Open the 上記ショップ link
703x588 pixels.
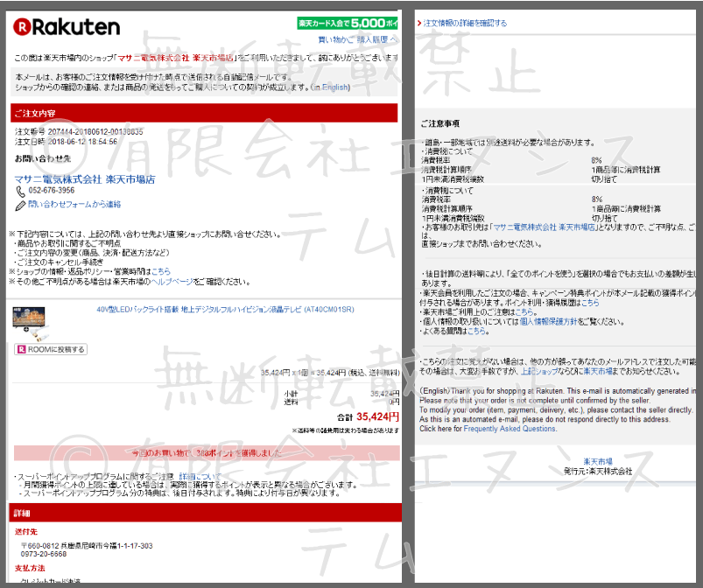click(539, 372)
